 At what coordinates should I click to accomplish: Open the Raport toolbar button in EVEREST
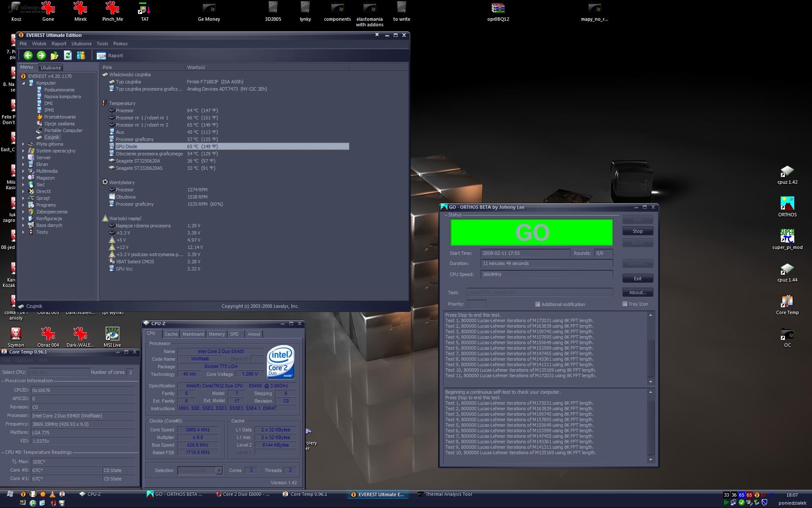pyautogui.click(x=110, y=55)
